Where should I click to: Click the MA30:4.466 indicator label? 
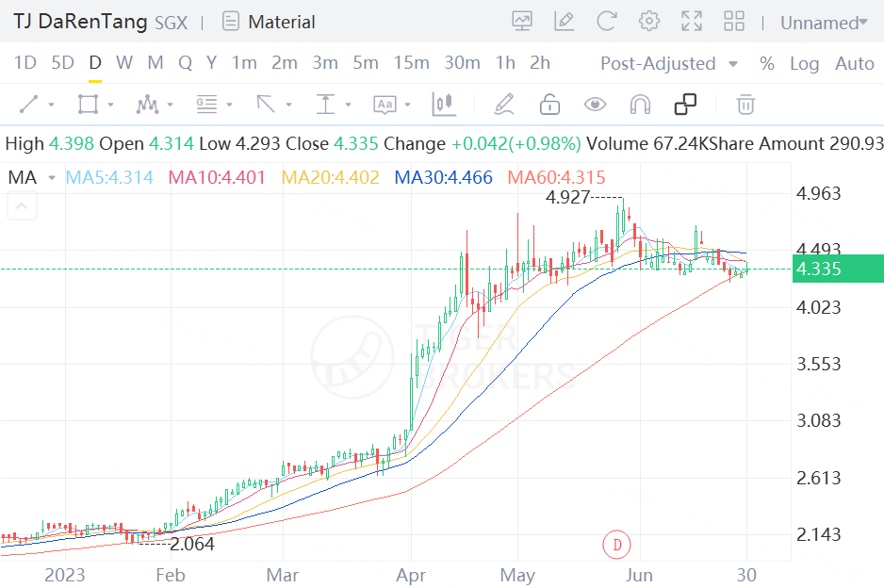pyautogui.click(x=444, y=177)
